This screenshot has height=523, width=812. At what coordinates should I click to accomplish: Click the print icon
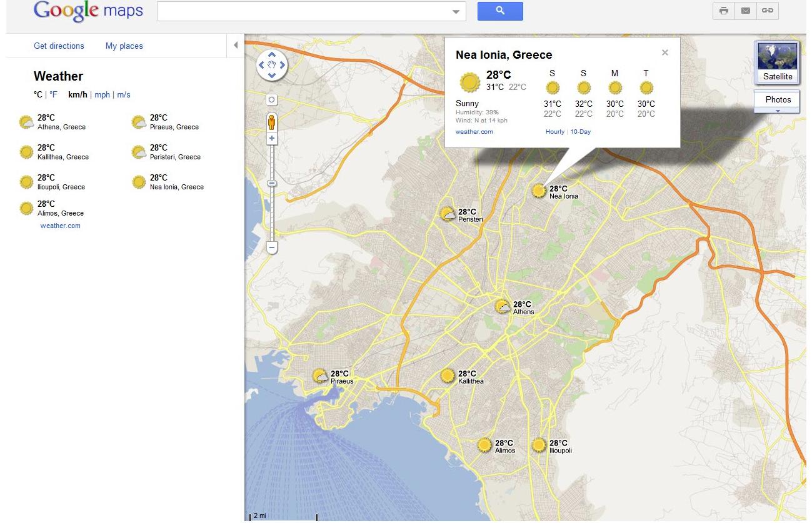724,11
